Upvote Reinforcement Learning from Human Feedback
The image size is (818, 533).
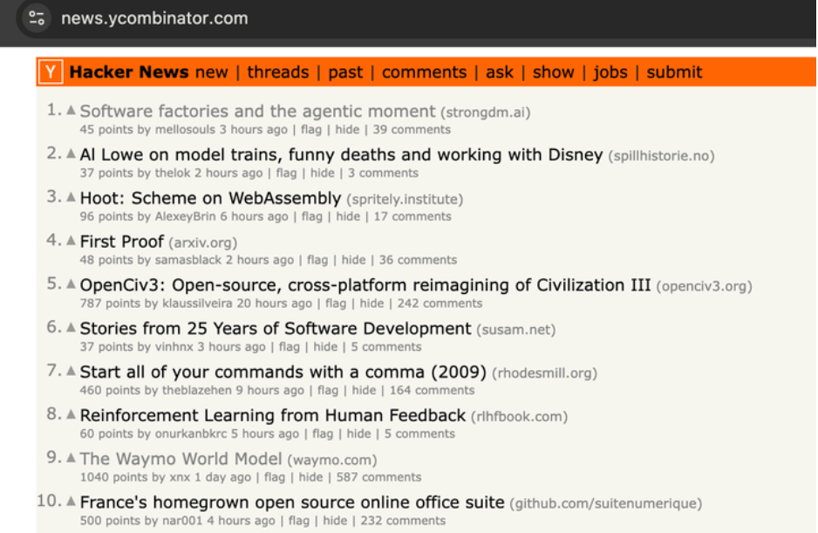point(71,415)
